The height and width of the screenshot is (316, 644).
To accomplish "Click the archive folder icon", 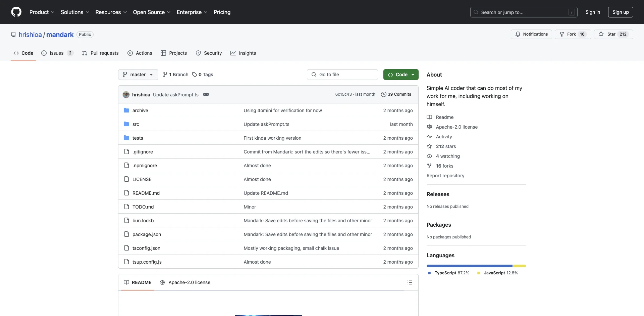I will (126, 110).
